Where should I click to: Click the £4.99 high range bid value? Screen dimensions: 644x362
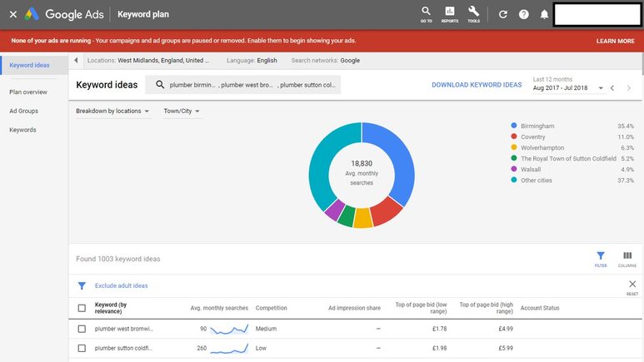click(506, 329)
